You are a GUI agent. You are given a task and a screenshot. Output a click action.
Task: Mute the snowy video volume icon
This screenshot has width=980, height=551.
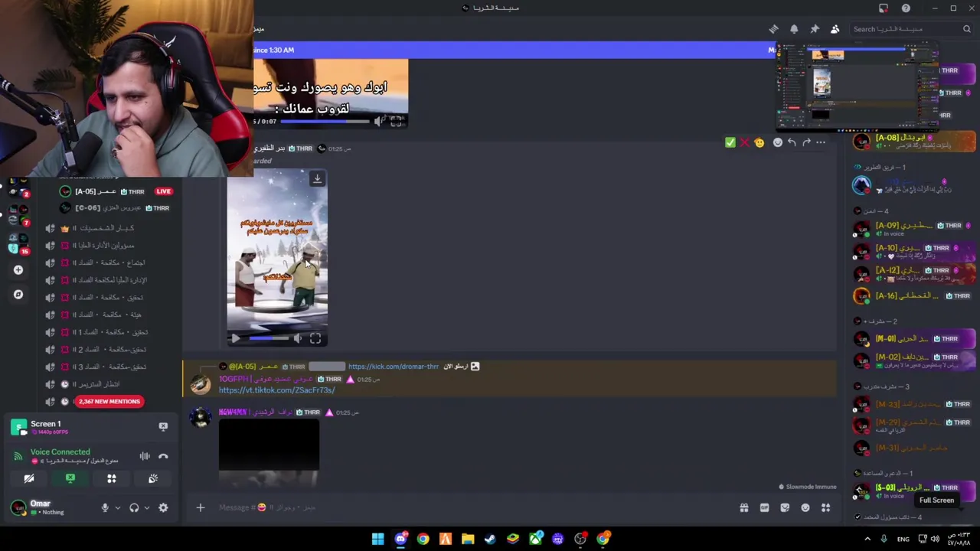point(298,338)
